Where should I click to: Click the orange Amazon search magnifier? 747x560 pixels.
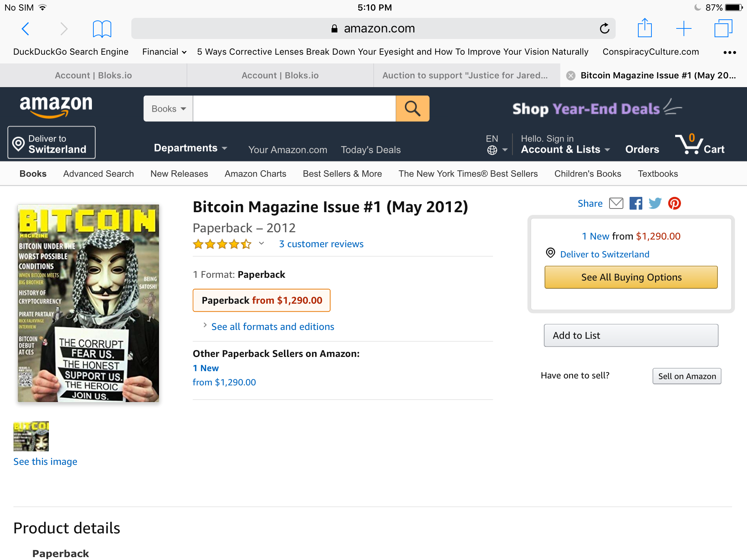413,109
